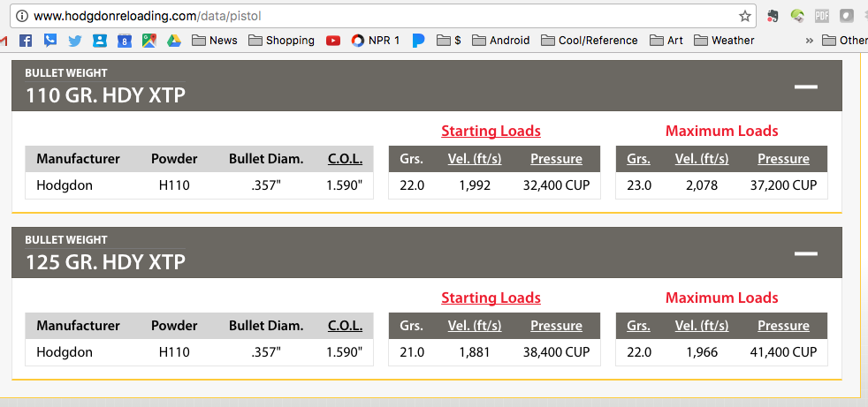
Task: Open the Twitter bookmark icon
Action: [75, 41]
